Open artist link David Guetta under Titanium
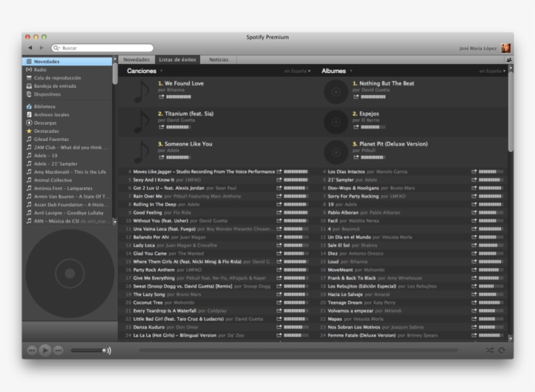535x392 pixels. point(181,120)
